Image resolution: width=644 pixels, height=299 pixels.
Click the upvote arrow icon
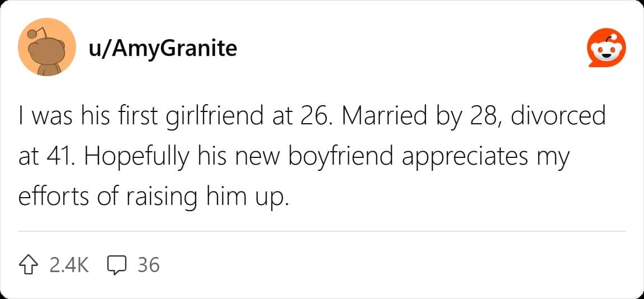(29, 264)
